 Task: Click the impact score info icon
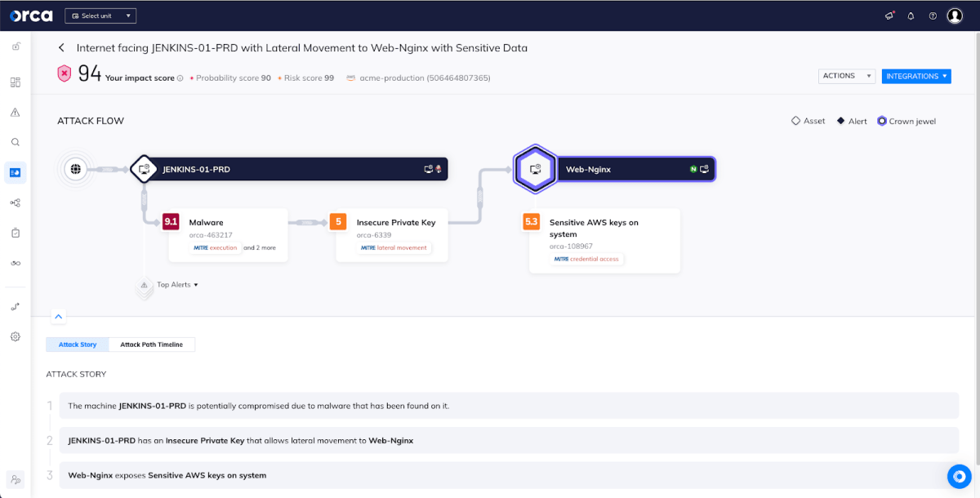click(180, 78)
